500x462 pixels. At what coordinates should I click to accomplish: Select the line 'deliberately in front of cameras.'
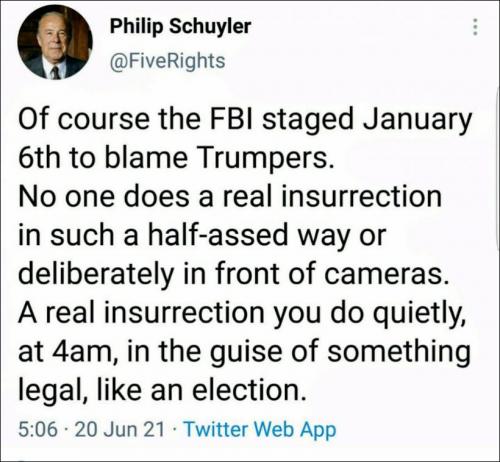pyautogui.click(x=233, y=275)
